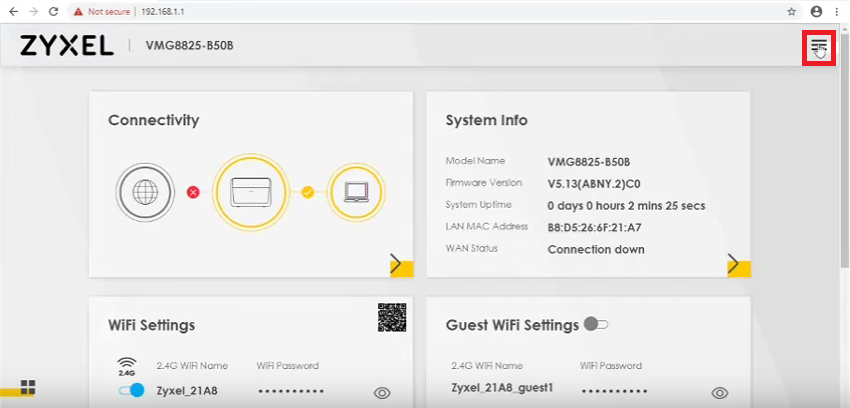Click the 2.4G WiFi signal icon
Image resolution: width=850 pixels, height=408 pixels.
(x=126, y=367)
